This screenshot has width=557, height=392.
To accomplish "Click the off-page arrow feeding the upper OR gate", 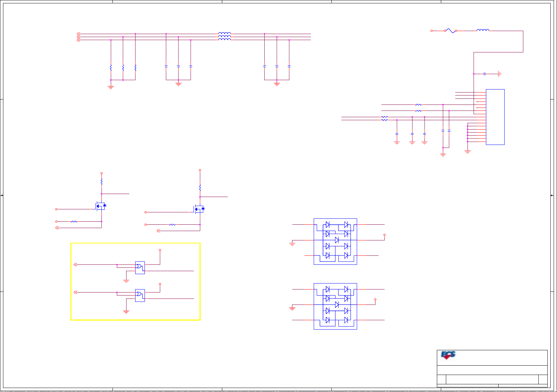I will (x=75, y=264).
